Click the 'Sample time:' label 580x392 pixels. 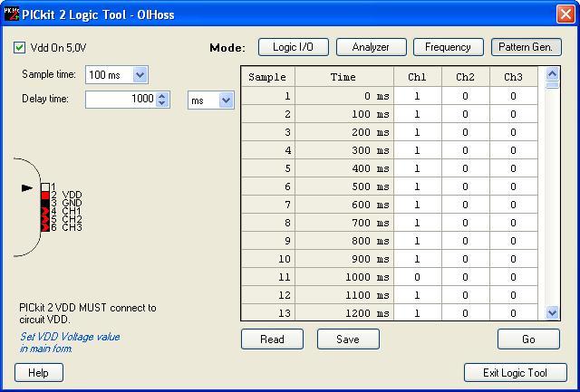click(x=49, y=74)
